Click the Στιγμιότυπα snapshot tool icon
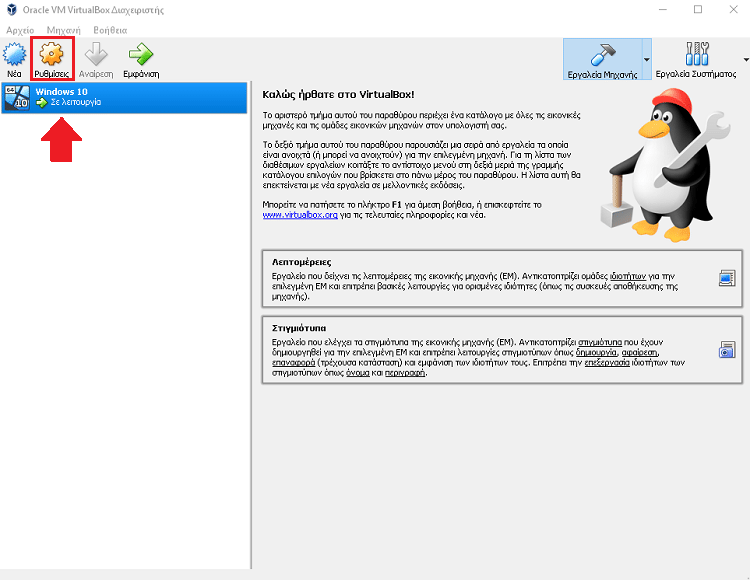This screenshot has width=750, height=580. click(727, 350)
